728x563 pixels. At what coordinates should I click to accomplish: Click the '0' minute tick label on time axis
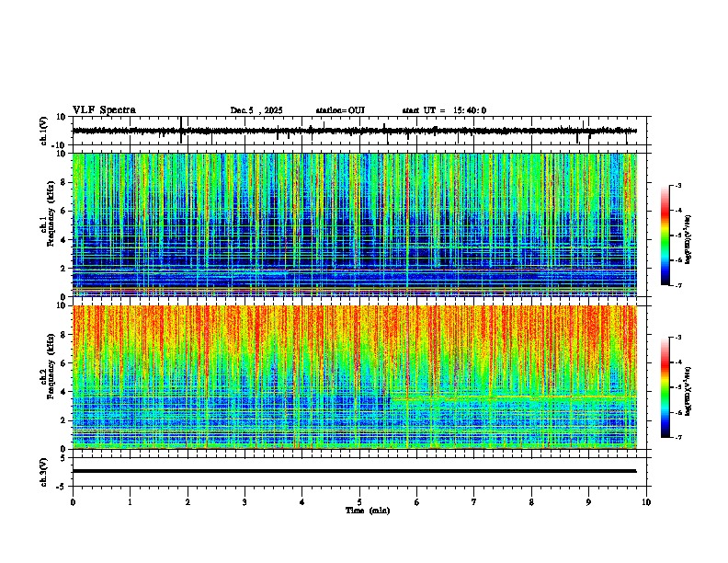coord(73,502)
